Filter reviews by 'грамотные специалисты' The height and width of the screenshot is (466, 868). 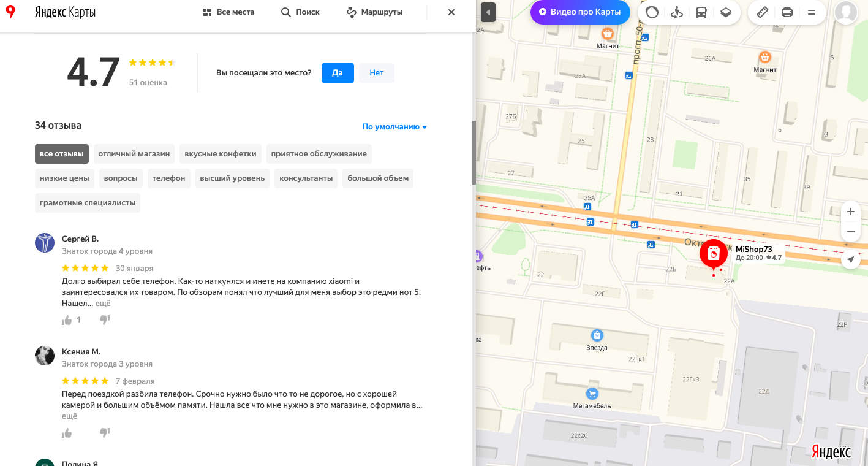tap(88, 203)
